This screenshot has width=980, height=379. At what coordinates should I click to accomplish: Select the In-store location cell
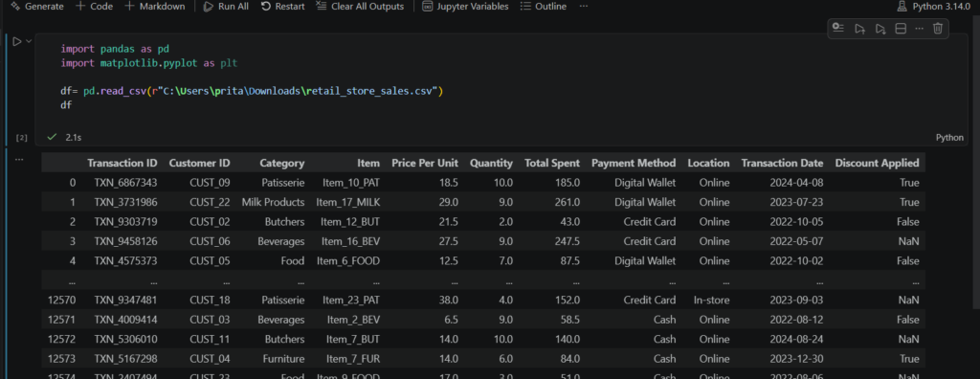[x=711, y=300]
